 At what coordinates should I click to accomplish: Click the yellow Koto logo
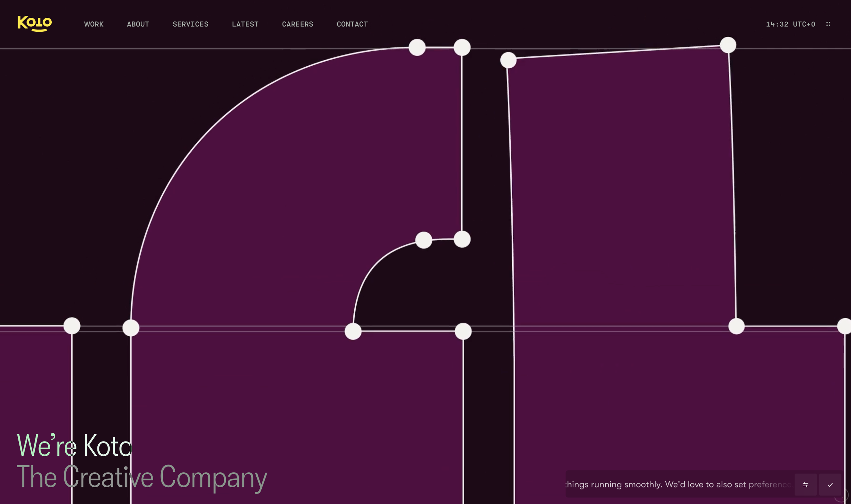click(35, 23)
